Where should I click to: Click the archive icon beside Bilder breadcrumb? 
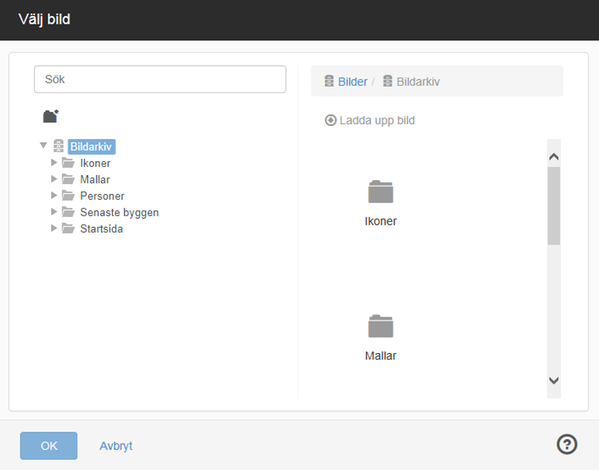click(x=329, y=81)
